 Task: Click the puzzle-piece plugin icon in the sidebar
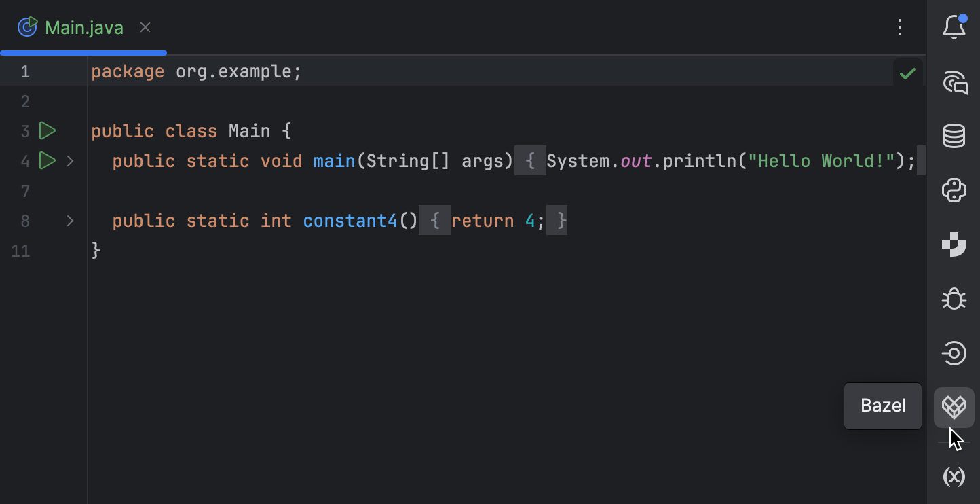pos(954,245)
